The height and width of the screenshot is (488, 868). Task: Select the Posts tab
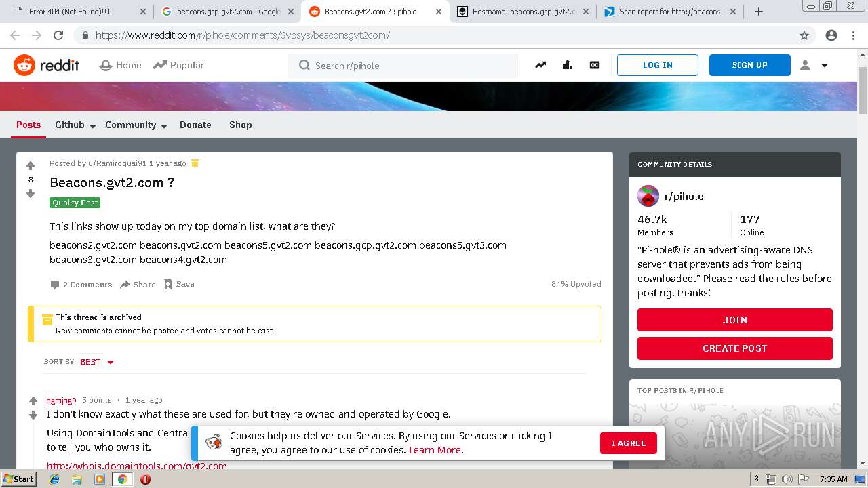28,125
